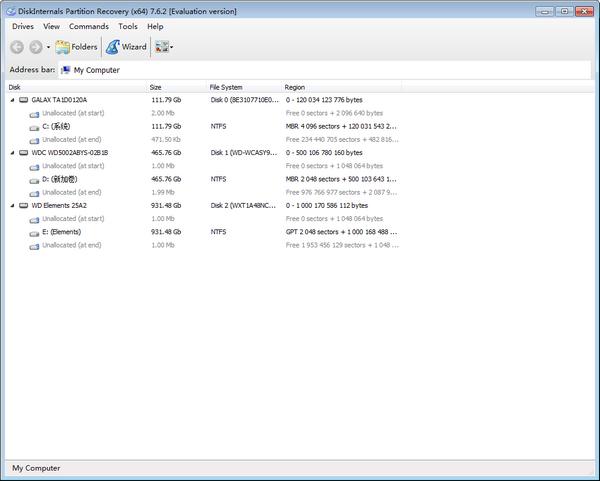Click the view mode icon in toolbar

point(161,47)
